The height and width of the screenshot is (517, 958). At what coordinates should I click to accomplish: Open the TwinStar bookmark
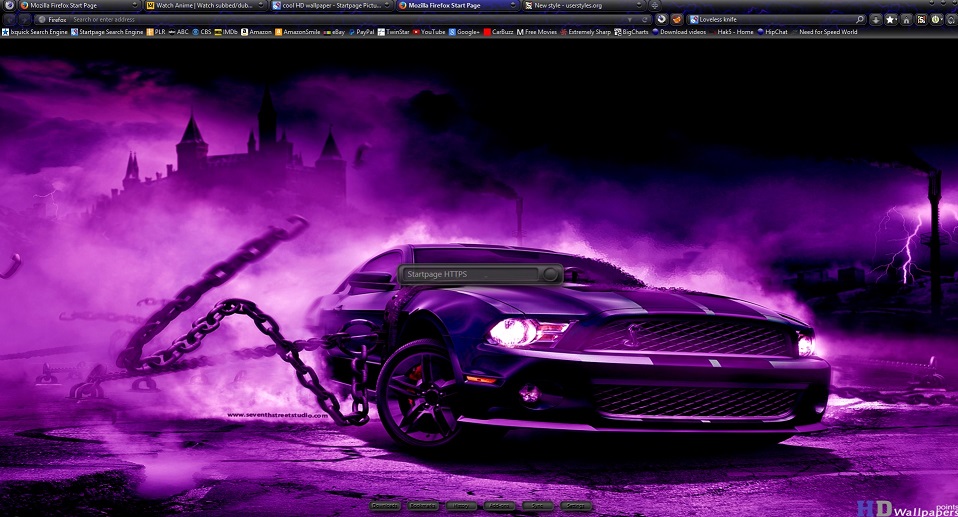pyautogui.click(x=393, y=32)
